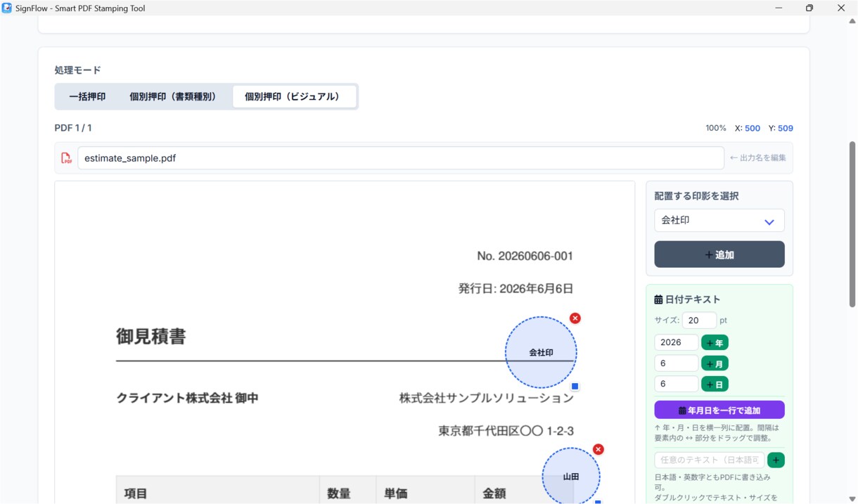Screen dimensions: 858x504
Task: Click the 金額 table header
Action: point(494,493)
